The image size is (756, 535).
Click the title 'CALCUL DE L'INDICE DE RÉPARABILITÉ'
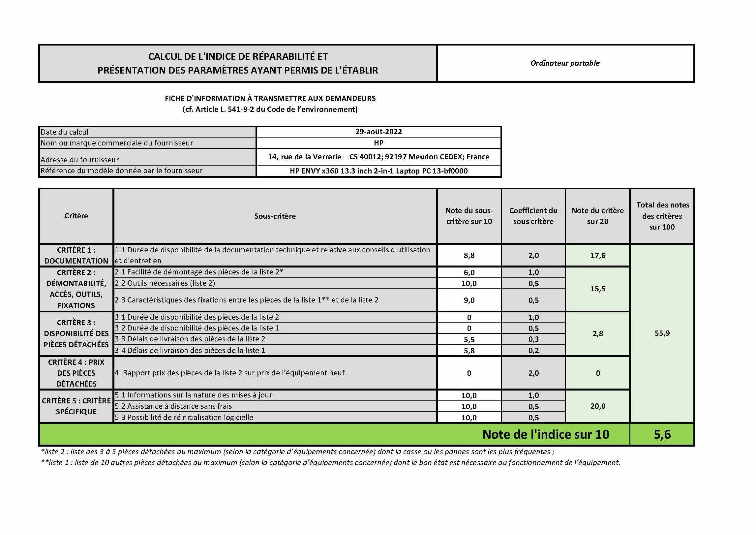[238, 56]
